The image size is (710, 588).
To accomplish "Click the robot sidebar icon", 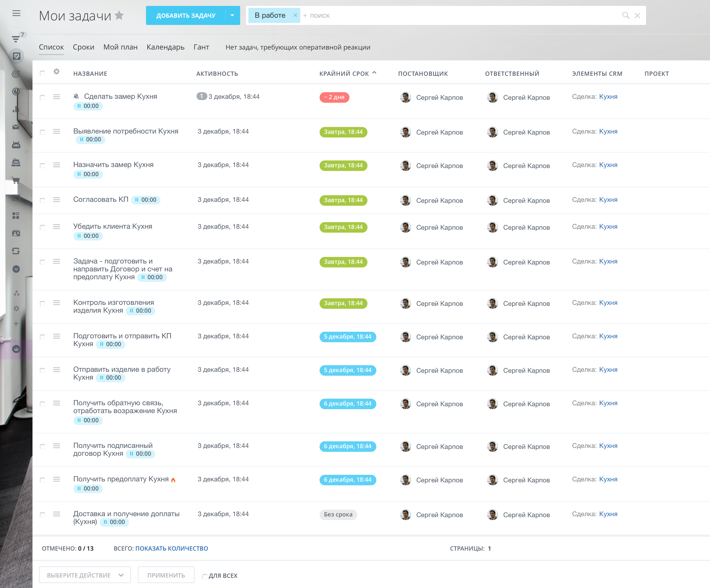I will point(16,145).
